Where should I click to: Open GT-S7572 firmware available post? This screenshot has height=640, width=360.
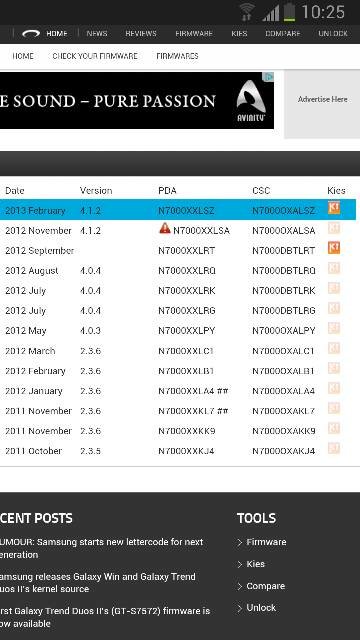coord(105,617)
